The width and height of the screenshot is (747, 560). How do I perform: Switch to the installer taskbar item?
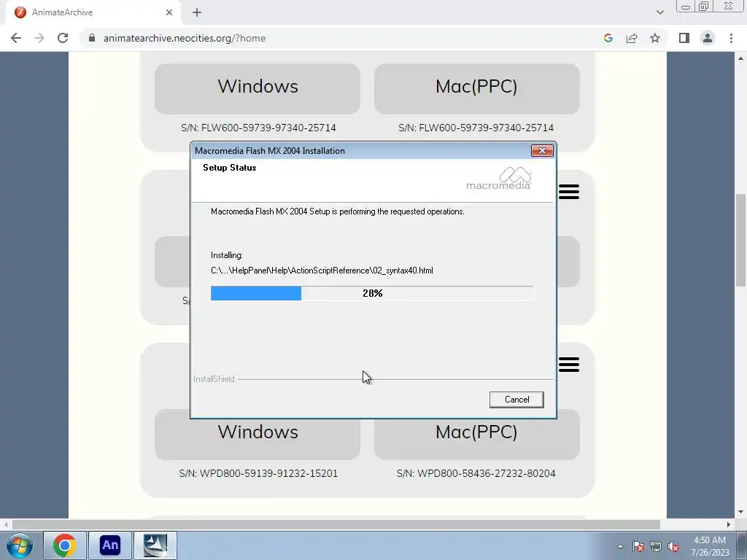155,545
